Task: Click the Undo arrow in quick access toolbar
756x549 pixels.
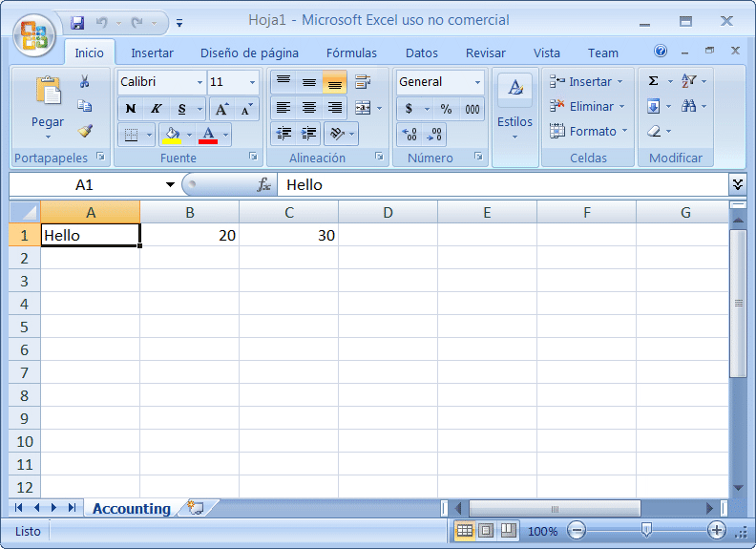Action: (x=101, y=22)
